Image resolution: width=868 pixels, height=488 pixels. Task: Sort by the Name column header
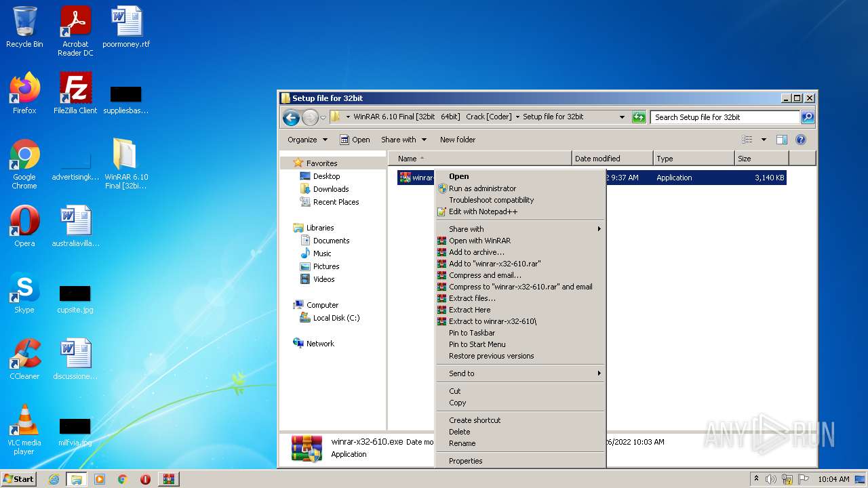480,159
